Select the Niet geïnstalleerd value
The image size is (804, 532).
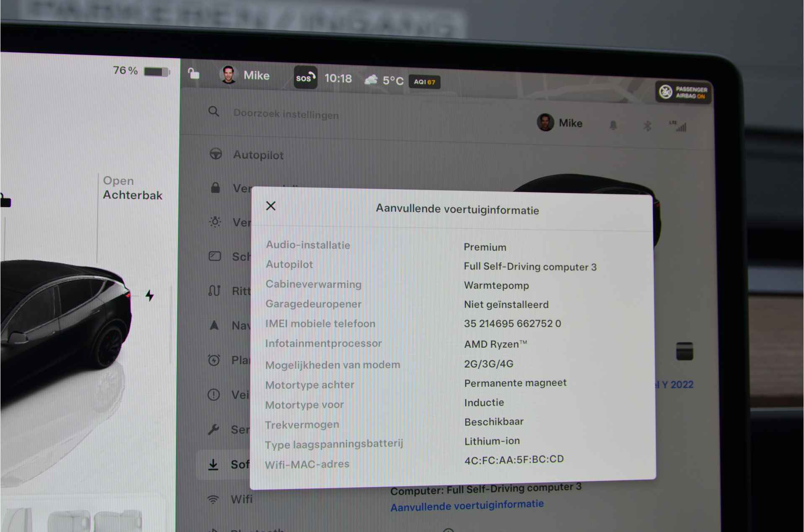coord(506,304)
